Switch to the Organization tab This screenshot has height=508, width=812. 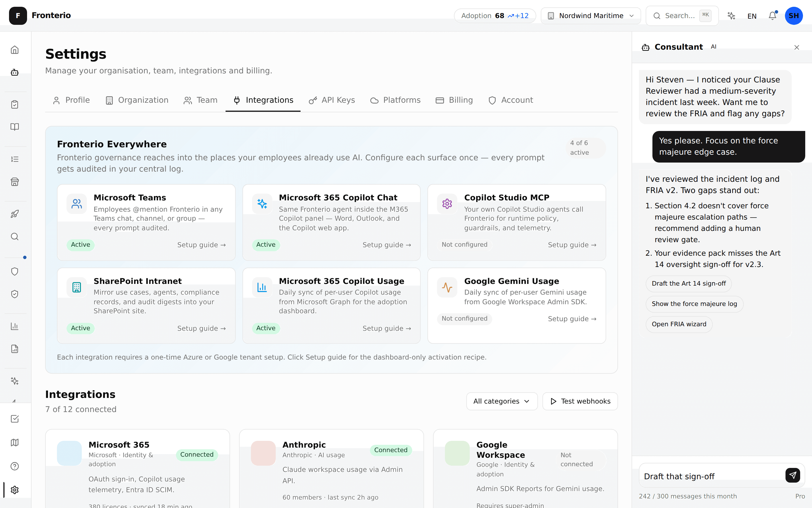coord(137,100)
